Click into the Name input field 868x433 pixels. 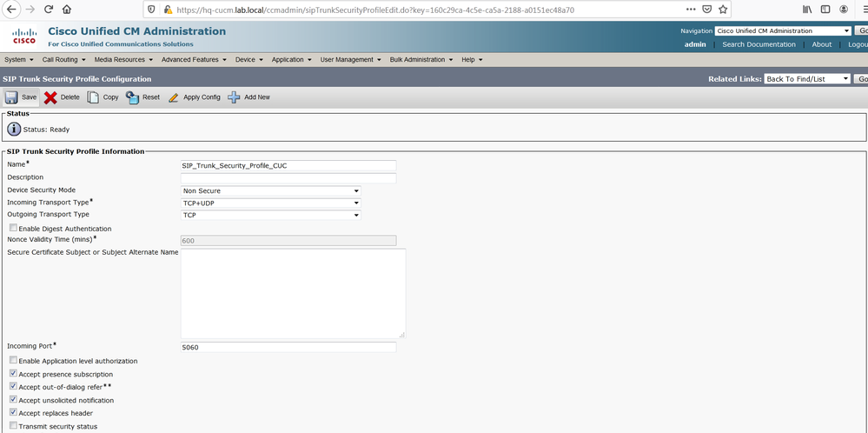[288, 165]
